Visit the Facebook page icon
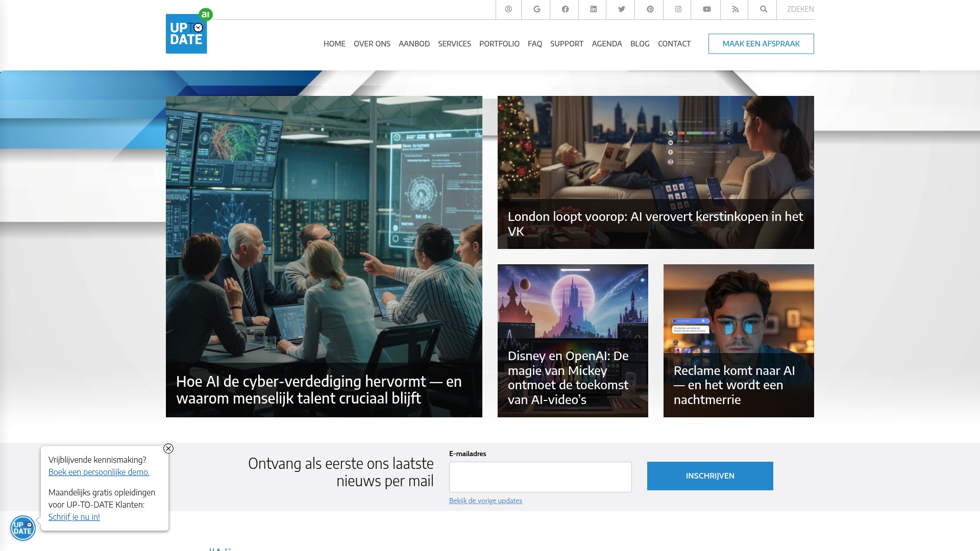The width and height of the screenshot is (980, 551). (x=565, y=9)
